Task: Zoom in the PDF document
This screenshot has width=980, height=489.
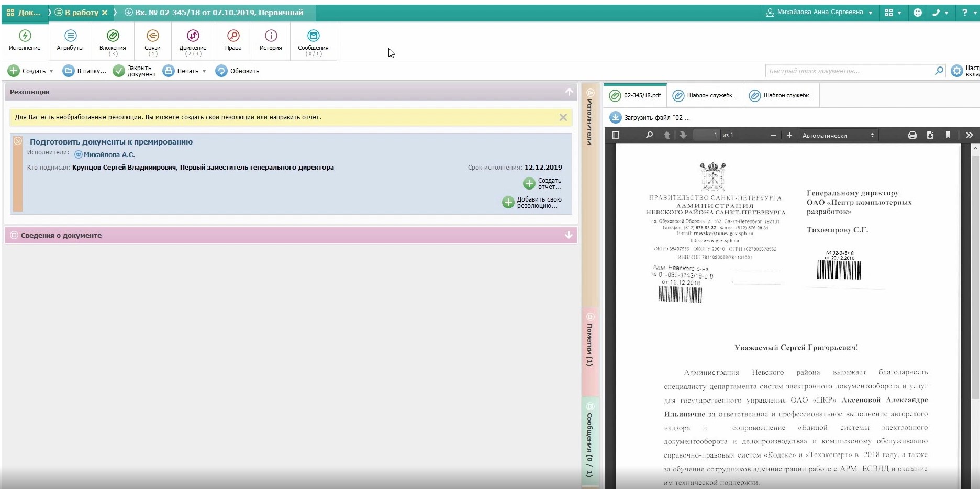Action: click(789, 135)
